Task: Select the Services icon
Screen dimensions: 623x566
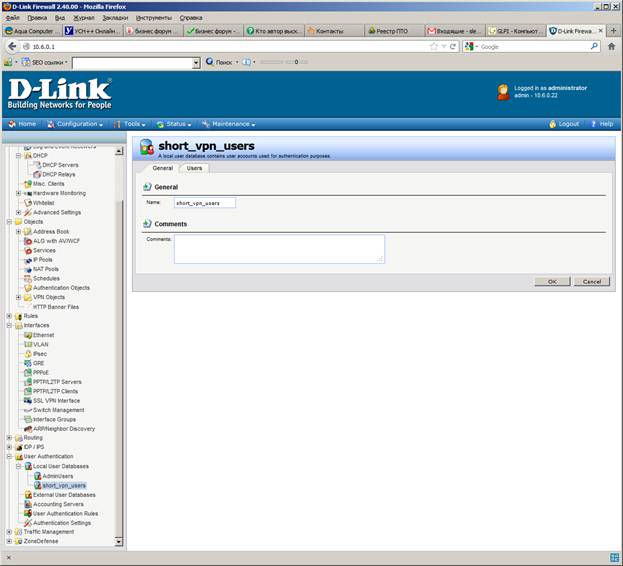Action: pyautogui.click(x=28, y=251)
